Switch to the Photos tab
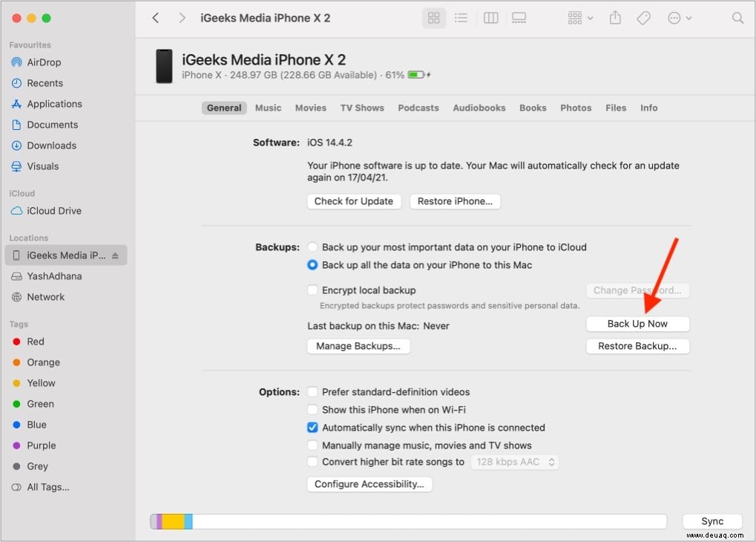756x542 pixels. tap(576, 108)
